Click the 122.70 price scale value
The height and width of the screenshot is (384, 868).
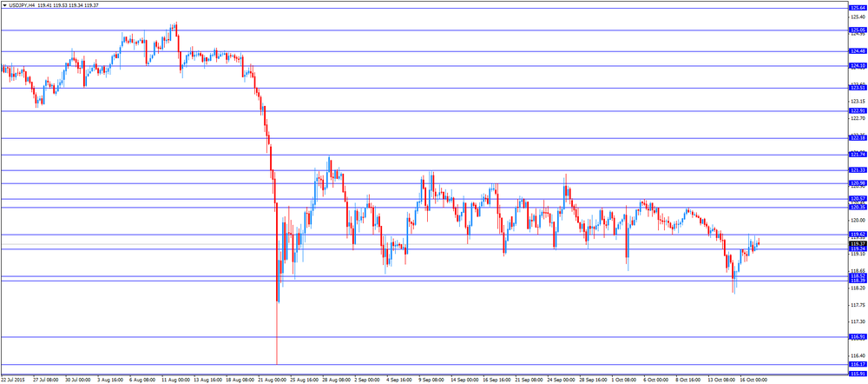[858, 118]
